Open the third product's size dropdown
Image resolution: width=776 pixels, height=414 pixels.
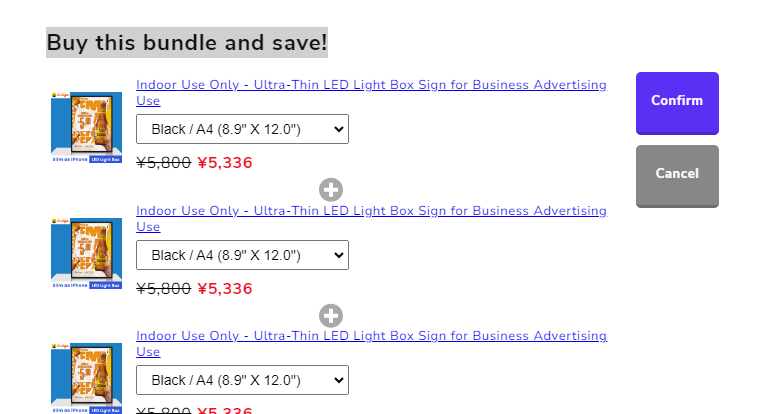click(242, 380)
